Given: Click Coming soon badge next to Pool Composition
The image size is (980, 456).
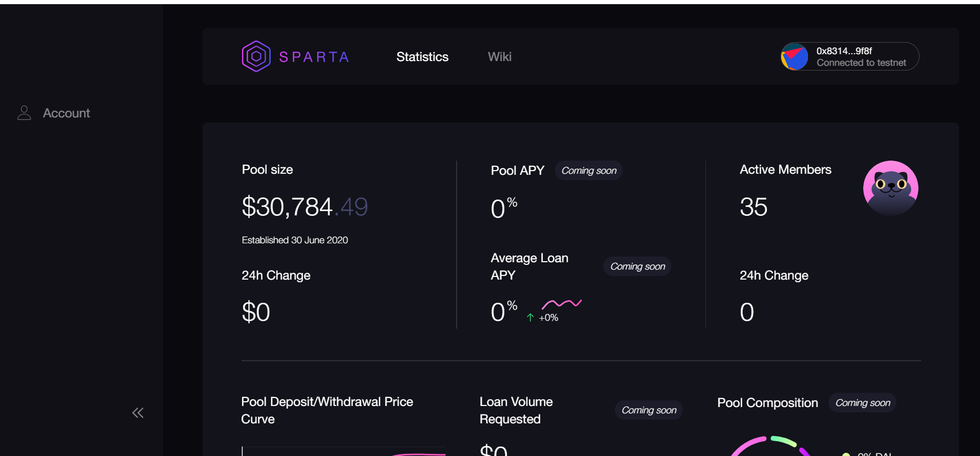Looking at the screenshot, I should pyautogui.click(x=863, y=403).
